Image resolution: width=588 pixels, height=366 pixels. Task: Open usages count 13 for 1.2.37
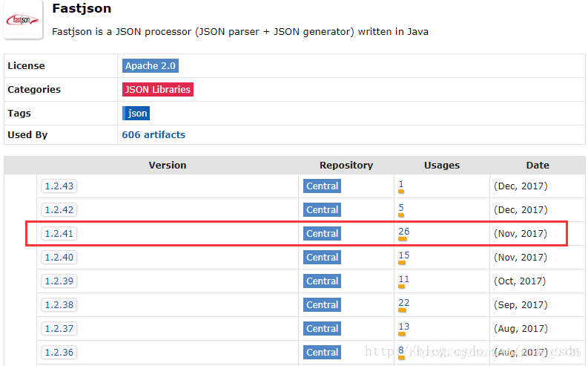404,327
